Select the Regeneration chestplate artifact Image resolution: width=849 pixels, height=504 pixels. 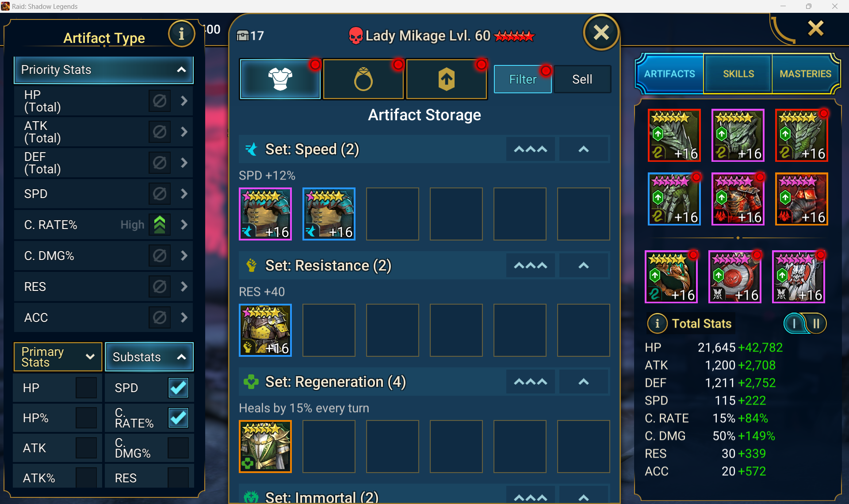(x=265, y=446)
